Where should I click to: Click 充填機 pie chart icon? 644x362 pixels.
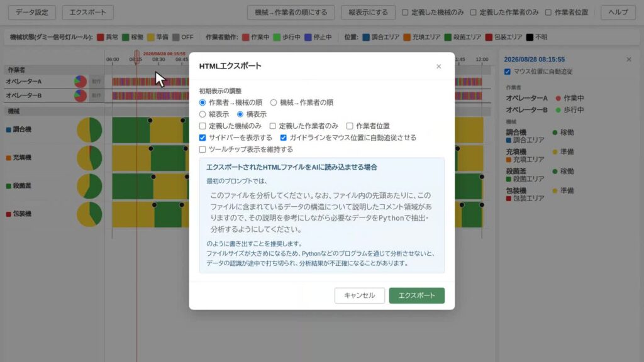[x=89, y=158]
